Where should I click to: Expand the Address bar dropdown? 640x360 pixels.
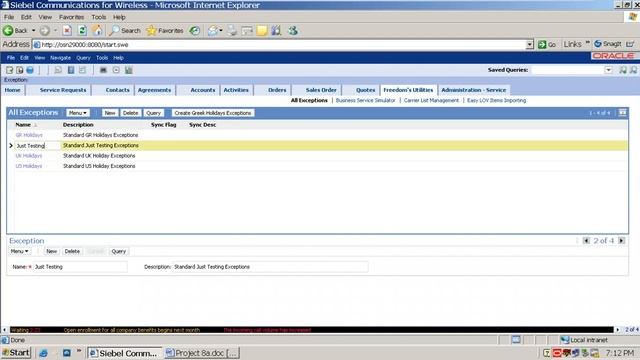tap(529, 44)
